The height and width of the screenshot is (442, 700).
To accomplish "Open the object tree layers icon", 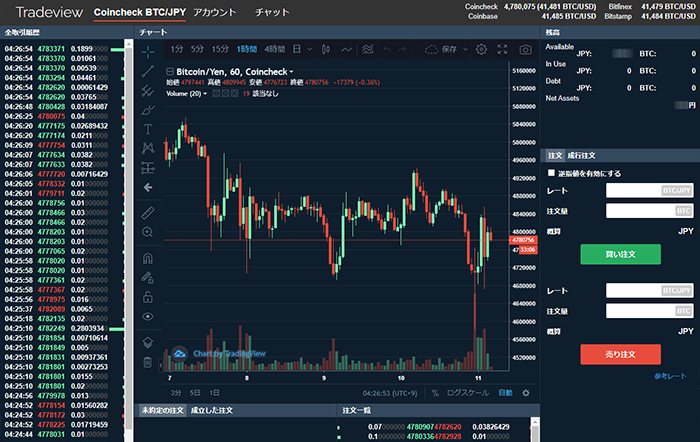I will tap(148, 342).
